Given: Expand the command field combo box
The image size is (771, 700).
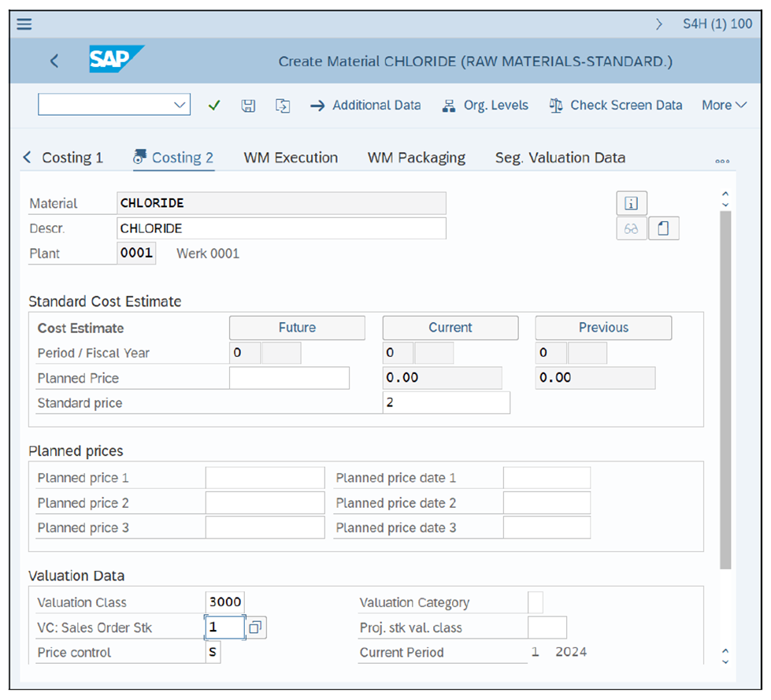Looking at the screenshot, I should pos(181,104).
